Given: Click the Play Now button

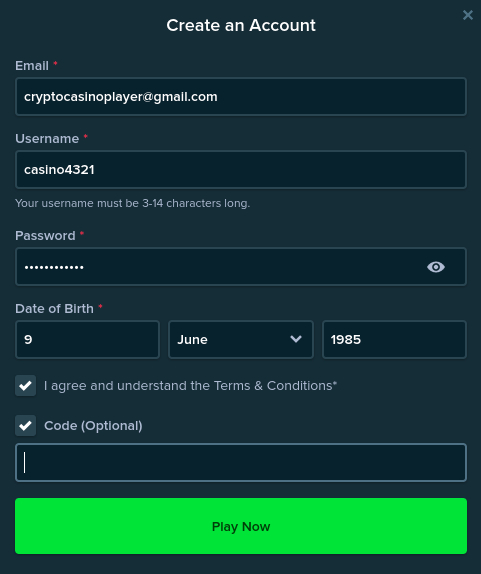Looking at the screenshot, I should 241,526.
